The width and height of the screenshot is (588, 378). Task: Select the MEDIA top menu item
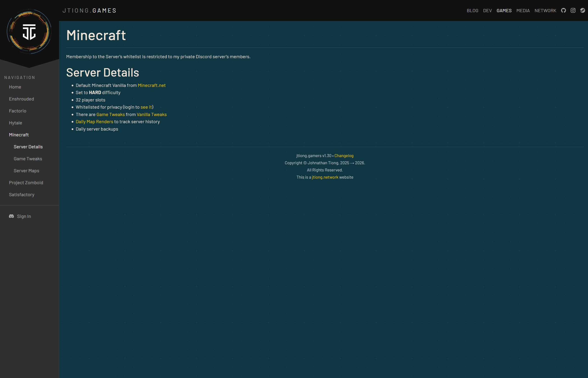(523, 11)
